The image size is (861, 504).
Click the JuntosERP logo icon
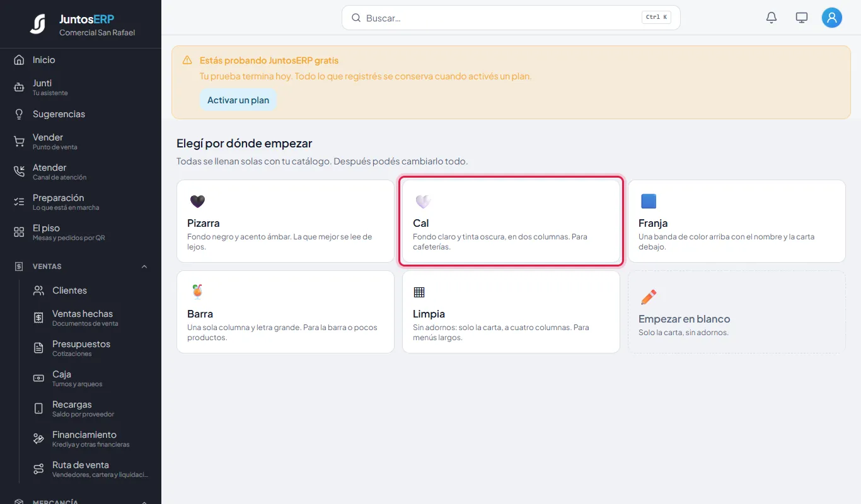38,23
